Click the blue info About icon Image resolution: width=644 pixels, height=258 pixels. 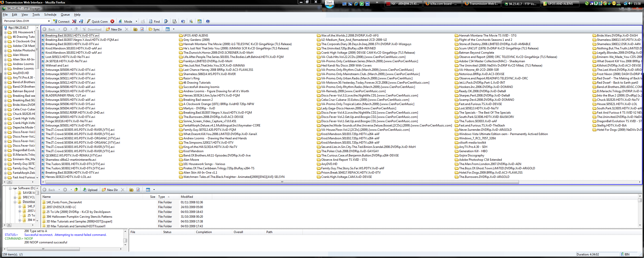point(208,21)
